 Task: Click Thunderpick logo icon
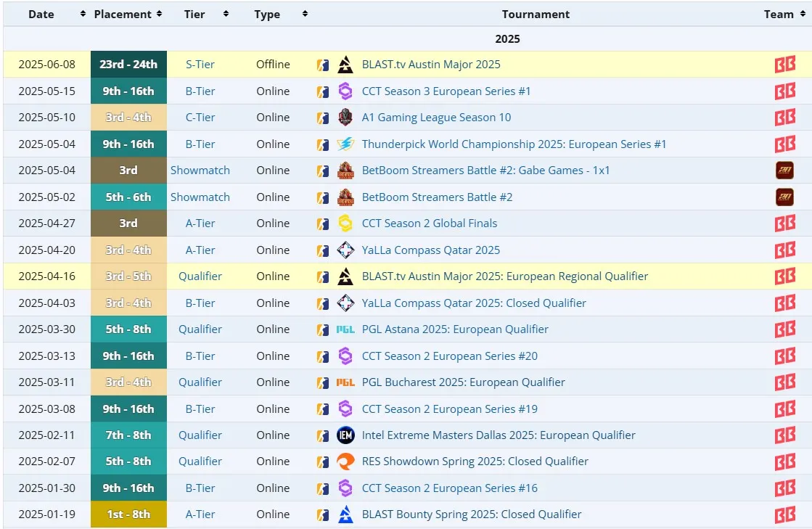(x=345, y=144)
